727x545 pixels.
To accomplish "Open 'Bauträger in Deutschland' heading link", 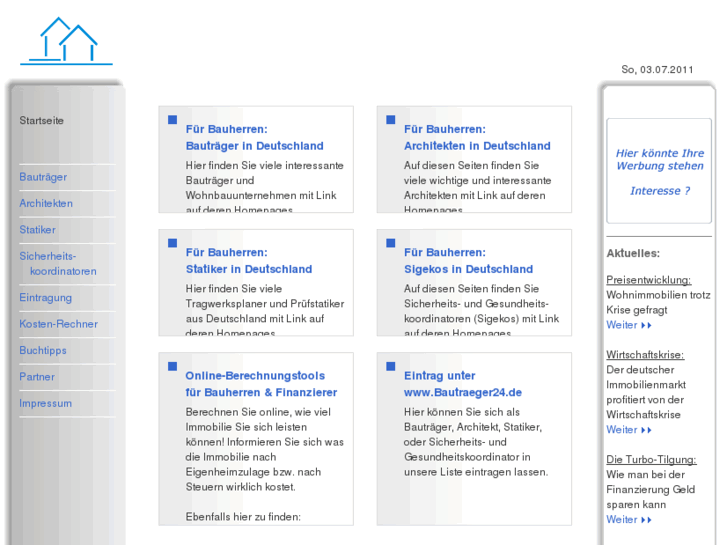I will 255,146.
